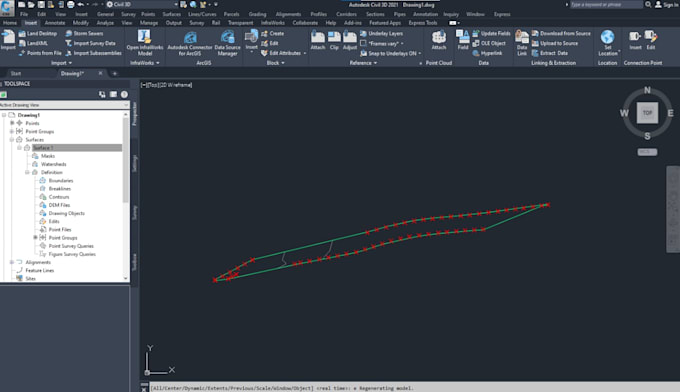Select Surface 1 in the tree
Viewport: 680px width, 392px height.
[x=42, y=148]
